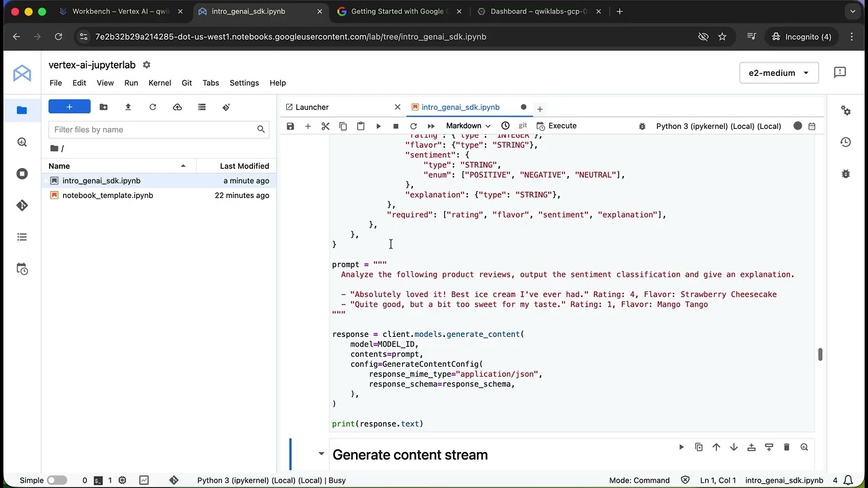Viewport: 868px width, 488px height.
Task: Click the blue New Launcher plus button
Action: tap(69, 106)
